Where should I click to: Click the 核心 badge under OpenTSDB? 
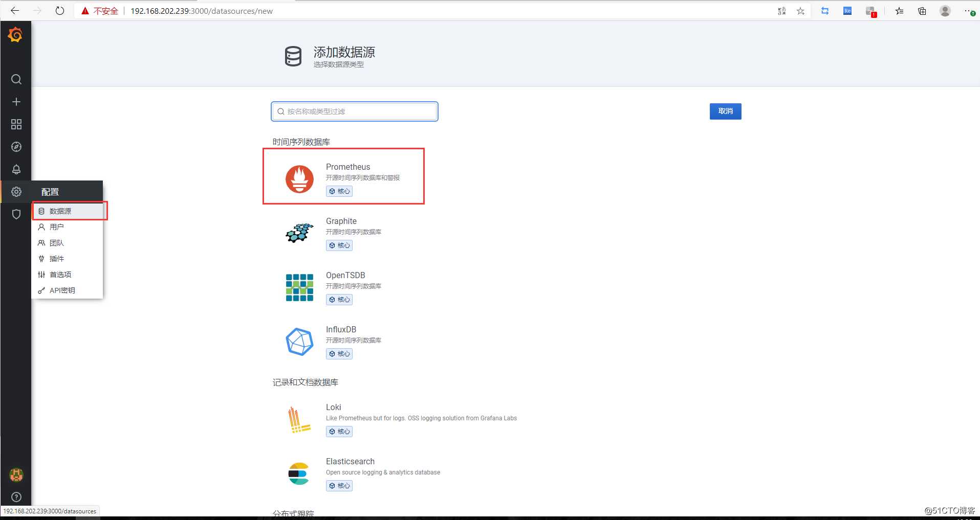[339, 300]
